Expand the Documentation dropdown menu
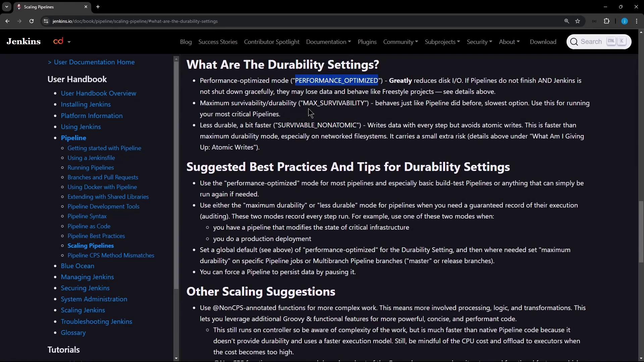This screenshot has height=362, width=644. [x=328, y=42]
